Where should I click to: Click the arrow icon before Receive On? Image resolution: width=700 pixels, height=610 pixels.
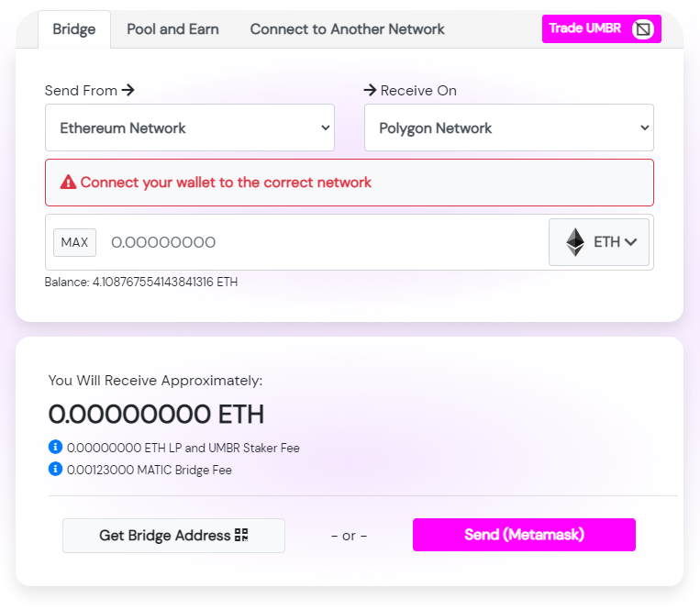pos(371,90)
